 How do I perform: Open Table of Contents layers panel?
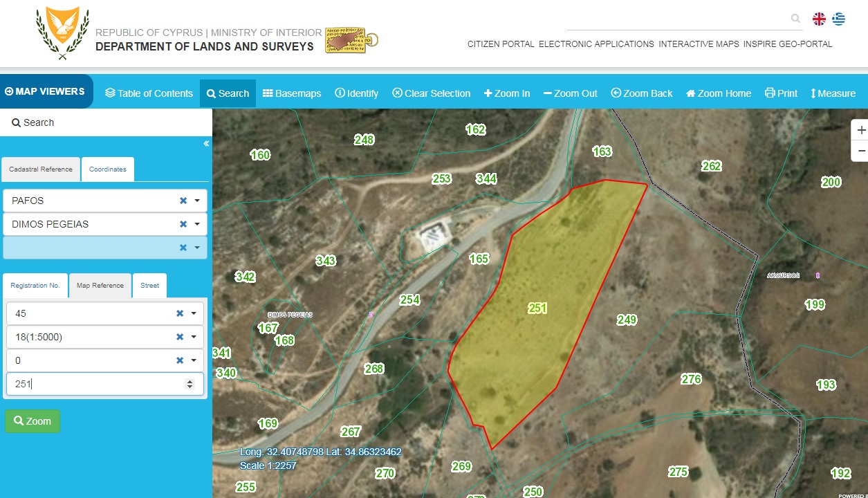click(x=149, y=93)
